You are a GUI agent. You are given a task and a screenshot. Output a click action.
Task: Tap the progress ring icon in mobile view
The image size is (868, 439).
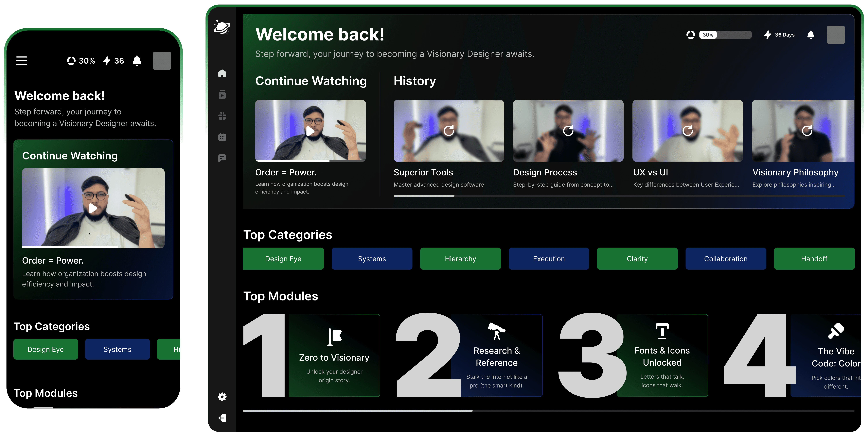71,61
